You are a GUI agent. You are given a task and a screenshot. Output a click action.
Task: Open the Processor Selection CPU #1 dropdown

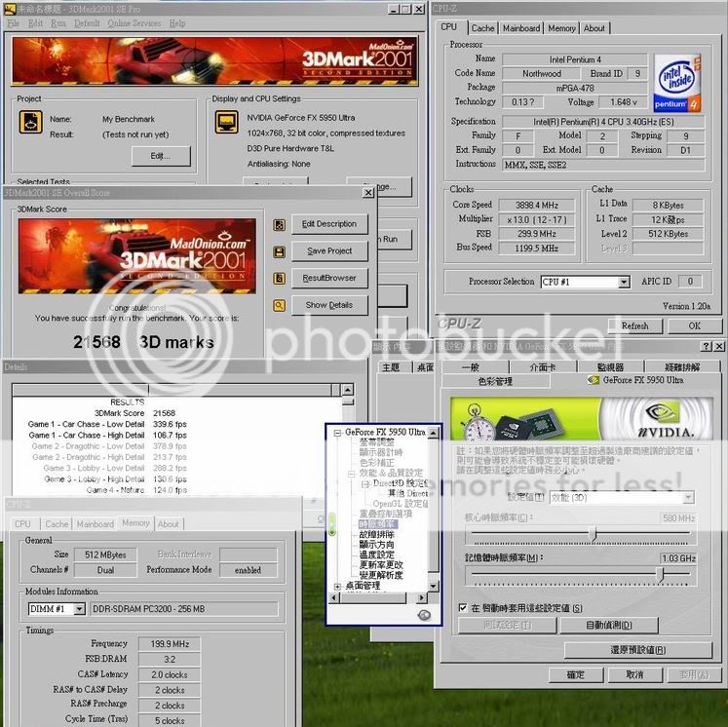(624, 282)
